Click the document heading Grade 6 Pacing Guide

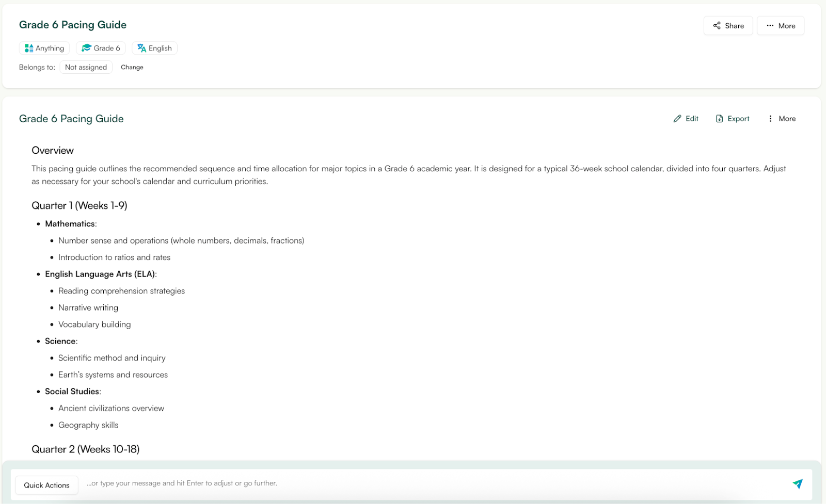[71, 119]
